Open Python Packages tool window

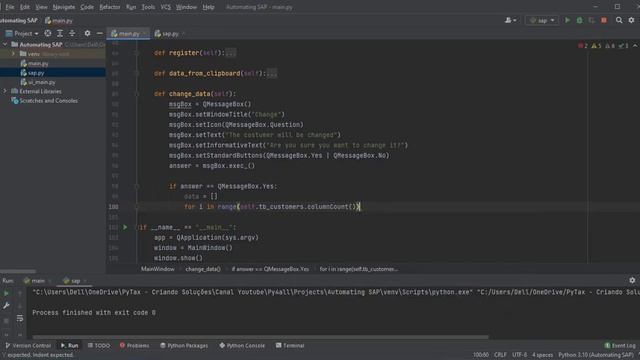tap(184, 345)
